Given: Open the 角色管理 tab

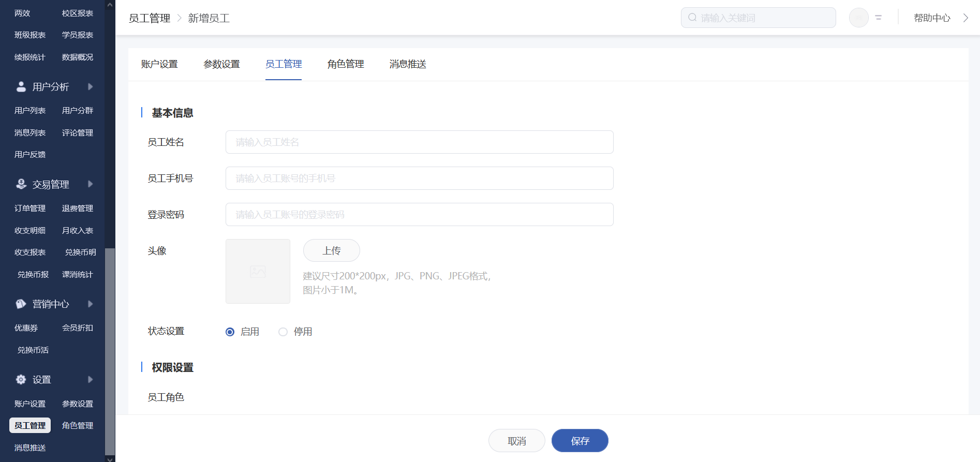Looking at the screenshot, I should click(346, 64).
